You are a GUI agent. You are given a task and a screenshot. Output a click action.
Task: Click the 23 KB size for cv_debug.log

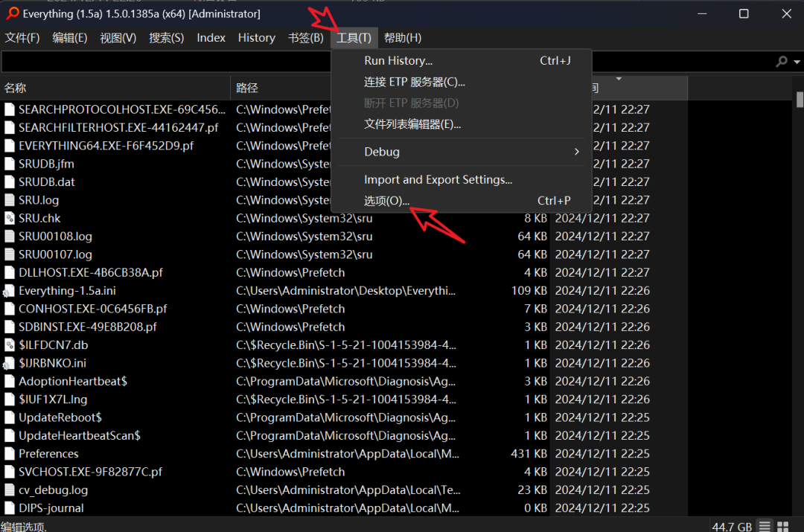click(x=532, y=490)
